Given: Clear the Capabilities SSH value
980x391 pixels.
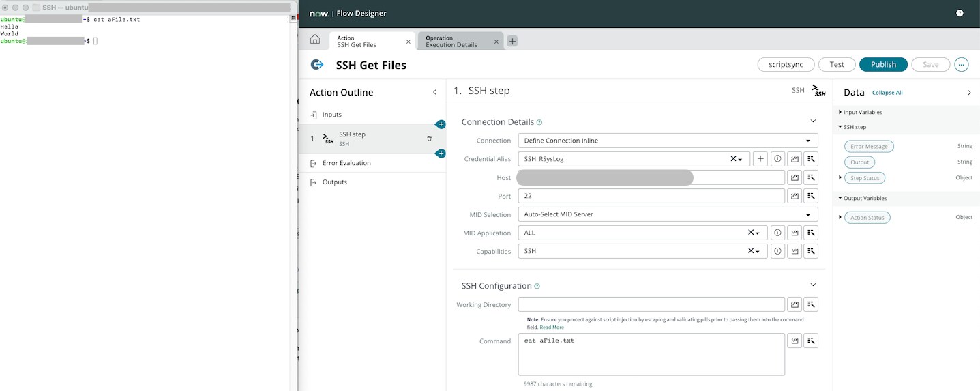Looking at the screenshot, I should pyautogui.click(x=751, y=251).
